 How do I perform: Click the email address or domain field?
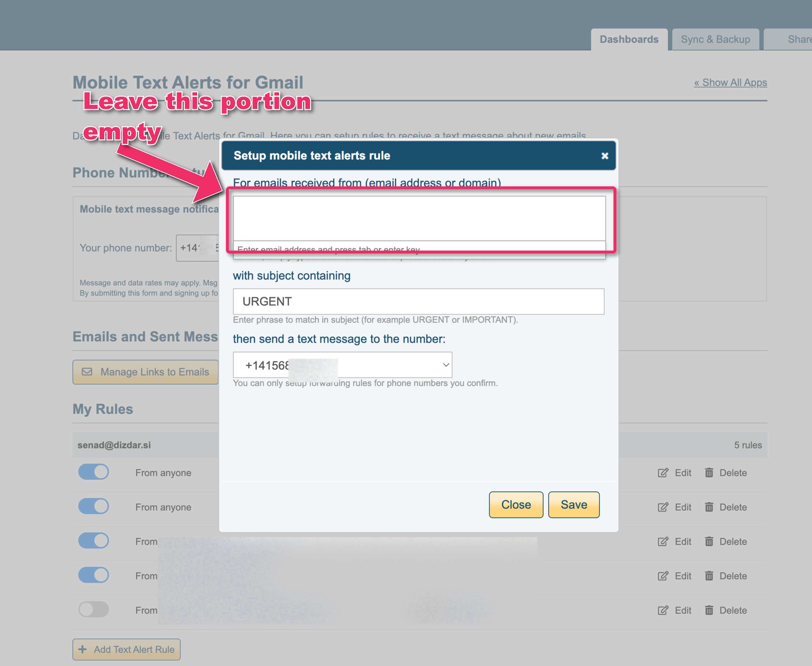point(419,218)
